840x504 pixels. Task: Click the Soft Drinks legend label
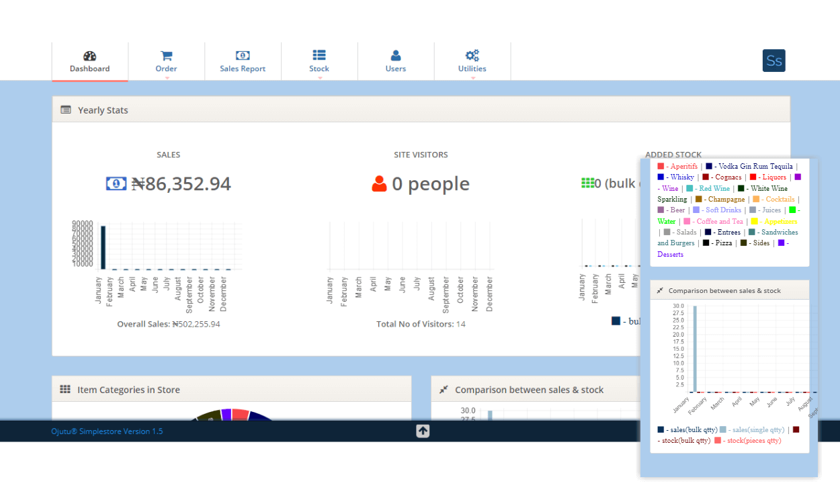click(723, 210)
